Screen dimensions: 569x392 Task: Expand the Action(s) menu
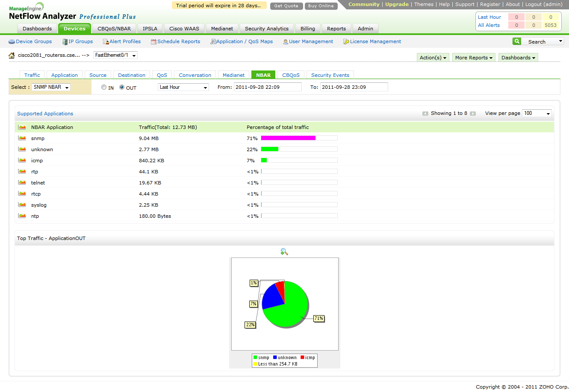(x=433, y=58)
